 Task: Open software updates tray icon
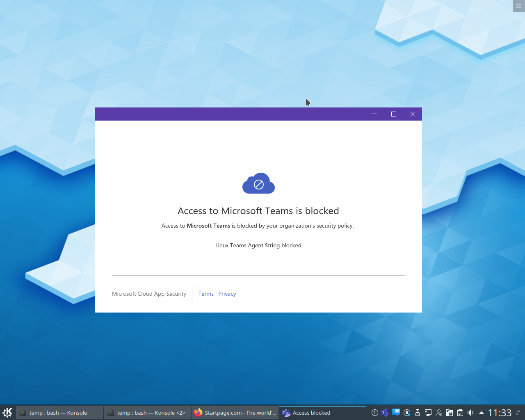coord(407,413)
